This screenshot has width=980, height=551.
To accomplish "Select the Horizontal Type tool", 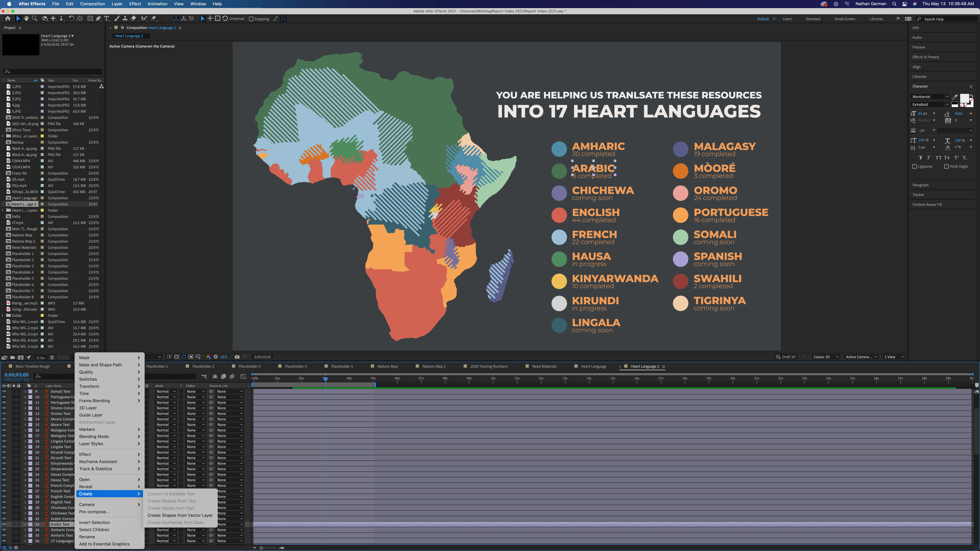I will click(107, 19).
